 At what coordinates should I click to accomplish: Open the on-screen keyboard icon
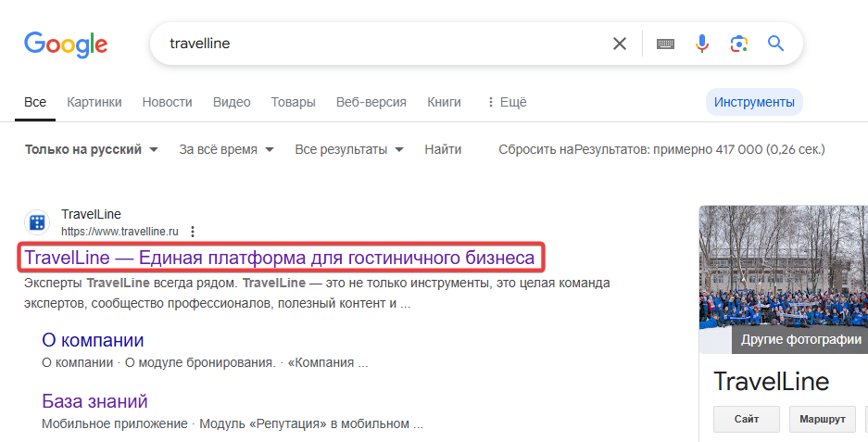pos(665,44)
